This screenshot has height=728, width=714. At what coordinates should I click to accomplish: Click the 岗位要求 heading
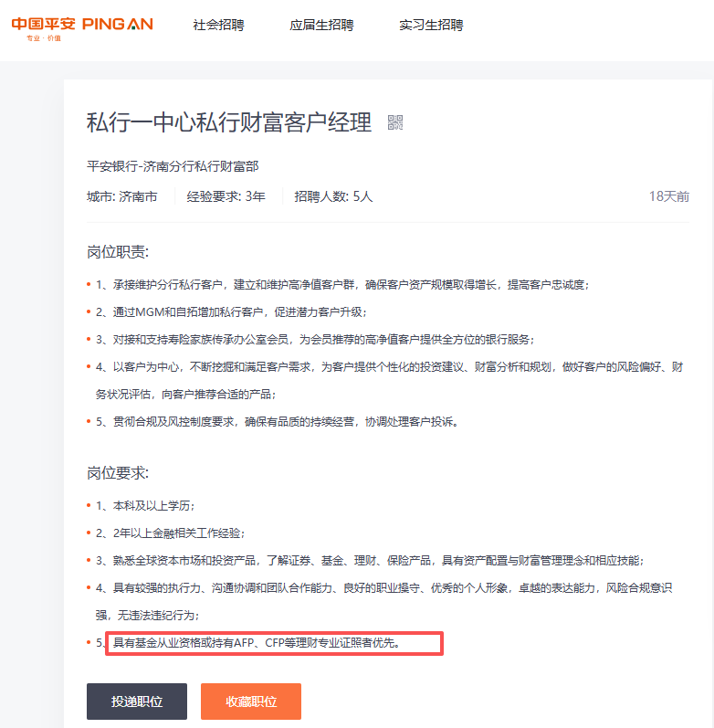(118, 472)
